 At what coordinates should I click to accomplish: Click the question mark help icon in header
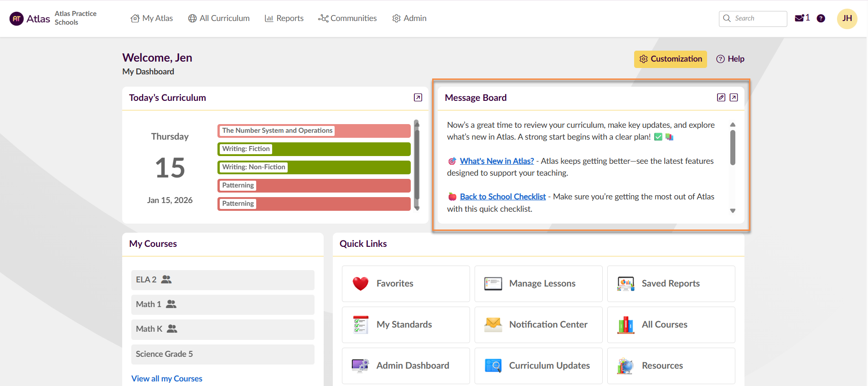click(821, 18)
